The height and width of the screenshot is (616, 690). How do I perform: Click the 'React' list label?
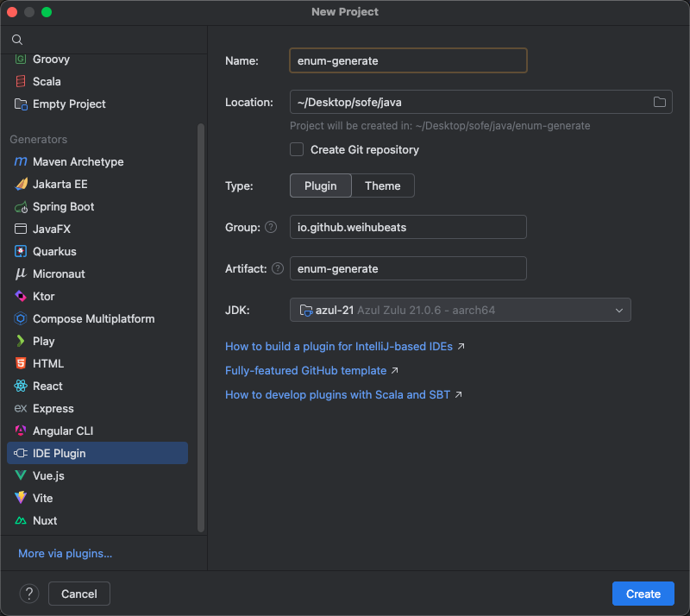[x=47, y=387]
